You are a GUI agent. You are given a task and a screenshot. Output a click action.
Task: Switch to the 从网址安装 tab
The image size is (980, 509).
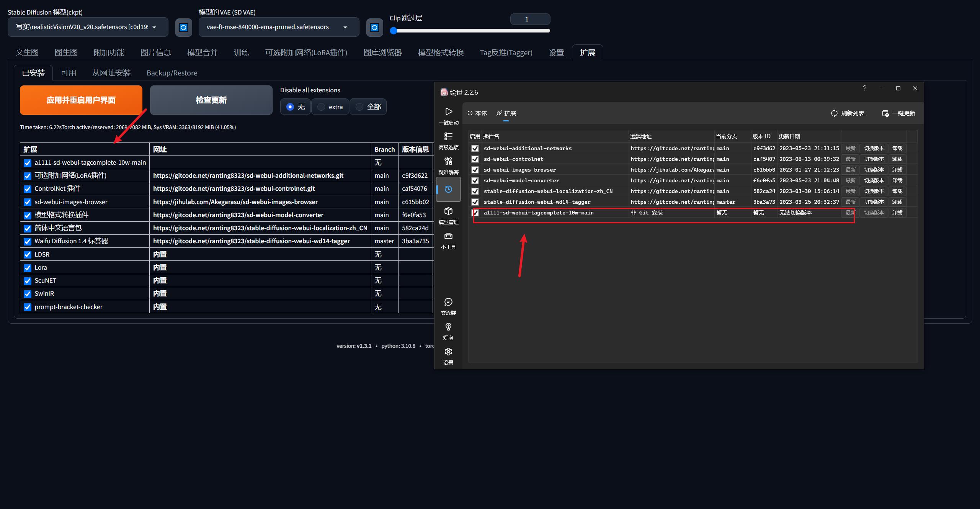[x=111, y=73]
